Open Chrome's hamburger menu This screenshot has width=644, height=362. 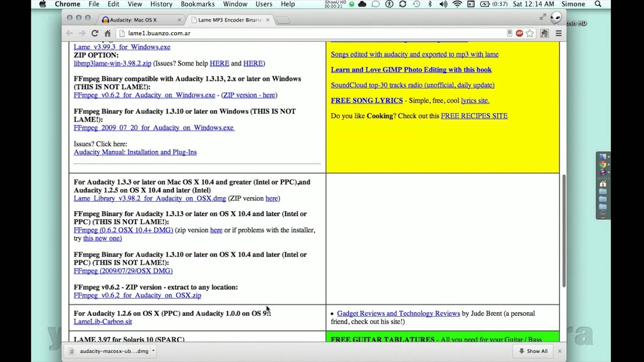(558, 33)
